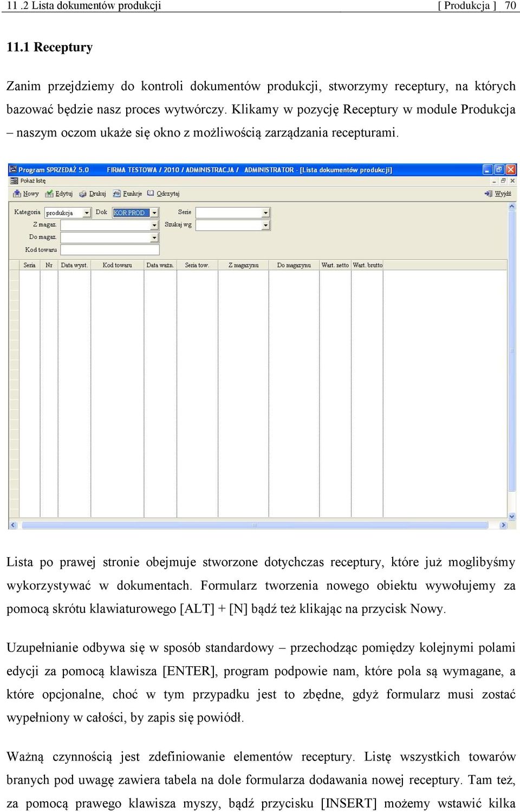520x812 pixels.
Task: Click the program icon in title bar
Action: [x=14, y=170]
